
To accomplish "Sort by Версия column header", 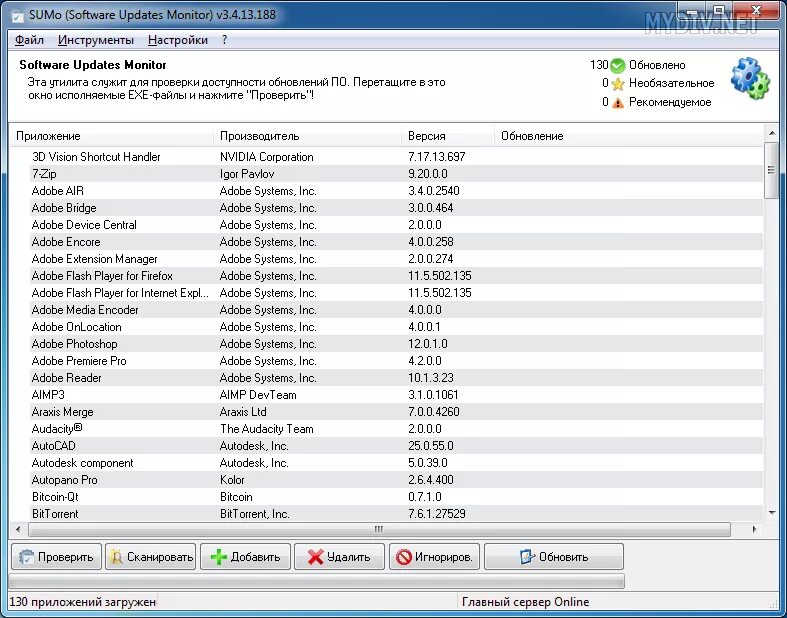I will click(448, 136).
